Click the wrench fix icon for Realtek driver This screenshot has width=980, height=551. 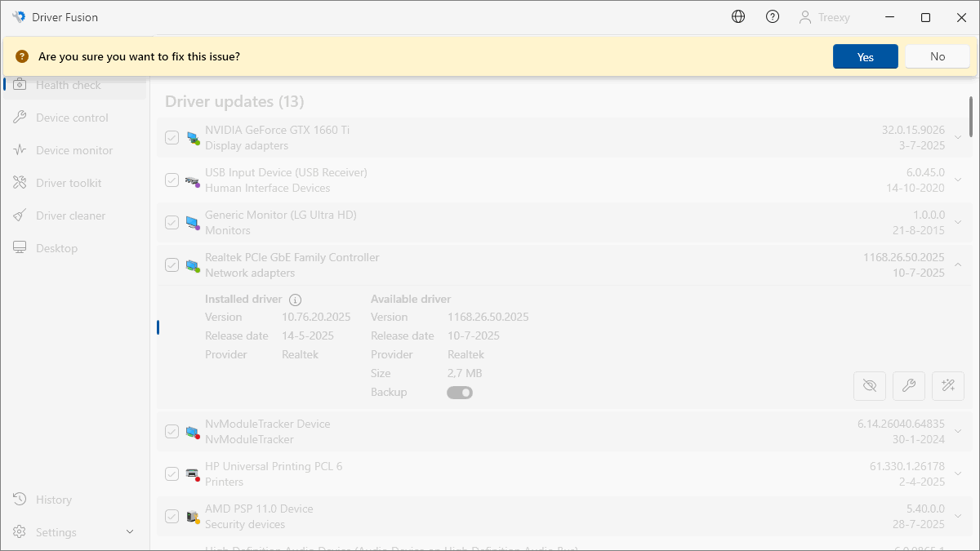909,386
